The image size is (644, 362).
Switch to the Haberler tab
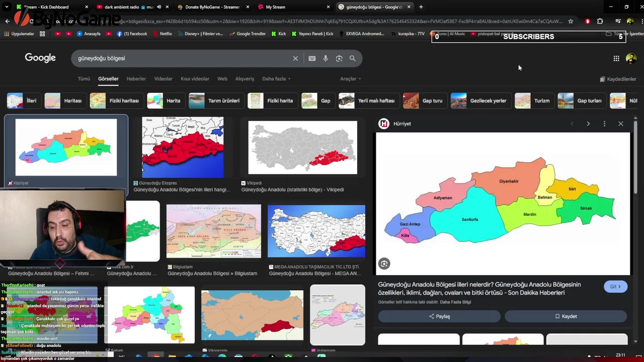(x=136, y=79)
